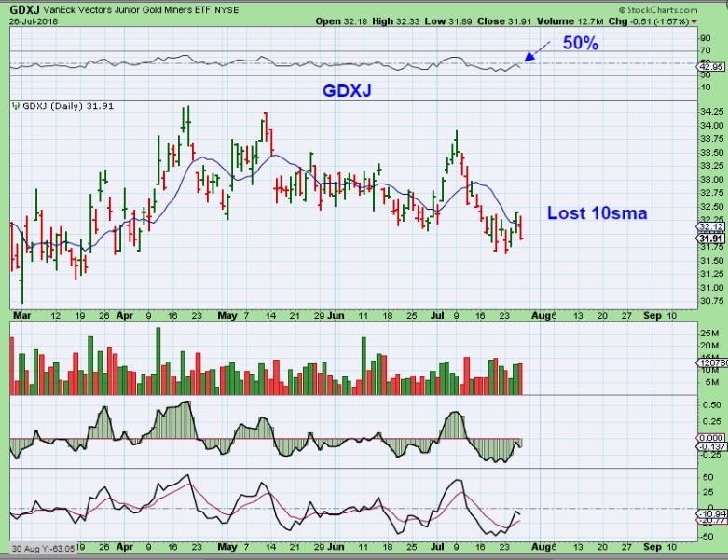Viewport: 728px width, 560px height.
Task: Click the 34.25 price axis label
Action: (712, 112)
